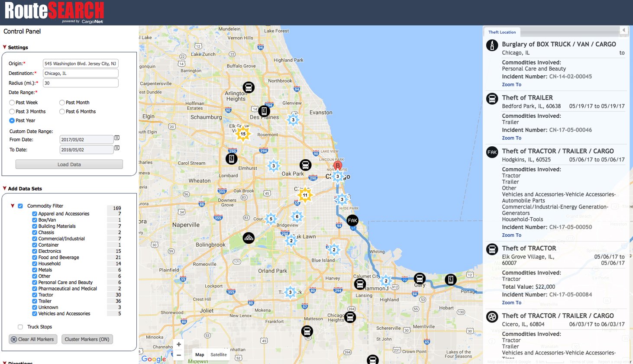Expand the Directions section
Image resolution: width=633 pixels, height=364 pixels.
tap(4, 363)
